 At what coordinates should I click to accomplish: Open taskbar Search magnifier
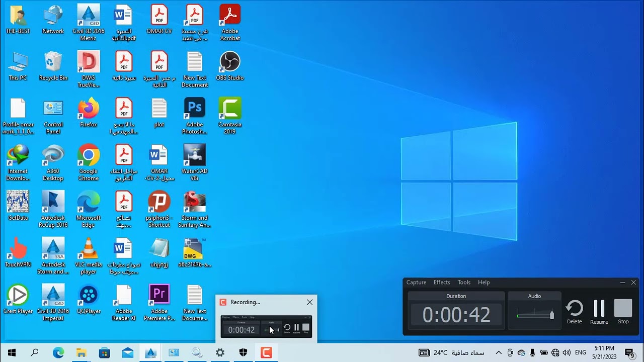tap(35, 353)
